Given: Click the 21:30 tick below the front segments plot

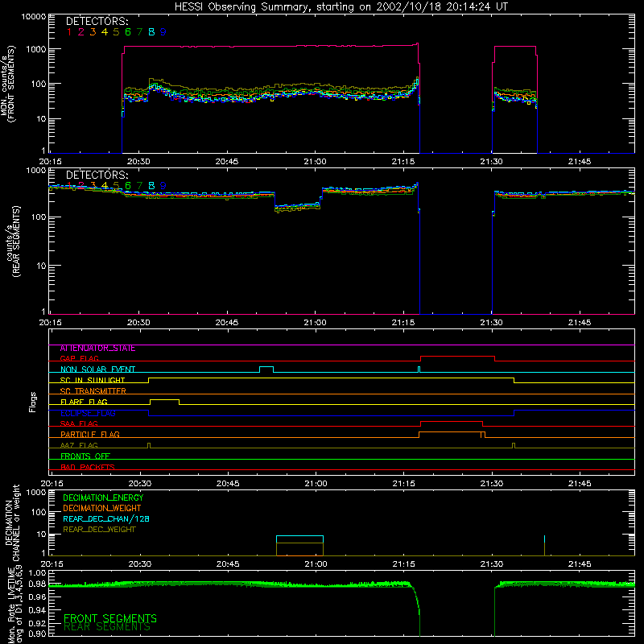Looking at the screenshot, I should (491, 162).
